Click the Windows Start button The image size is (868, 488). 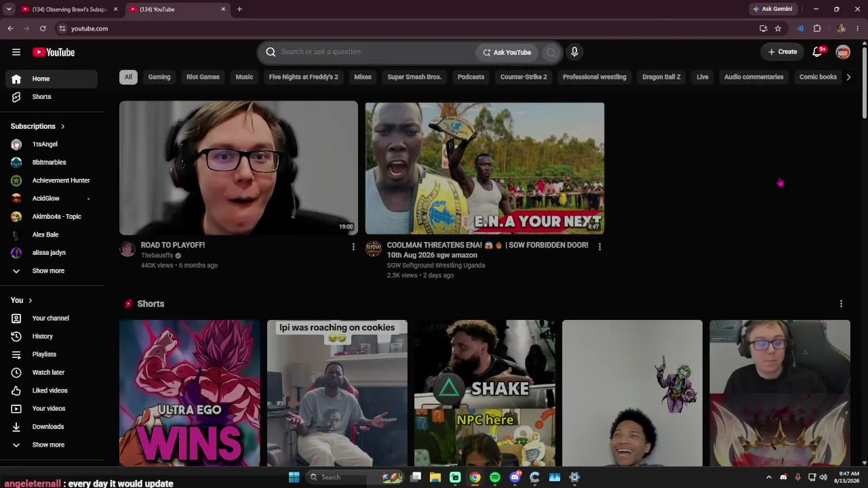(294, 477)
